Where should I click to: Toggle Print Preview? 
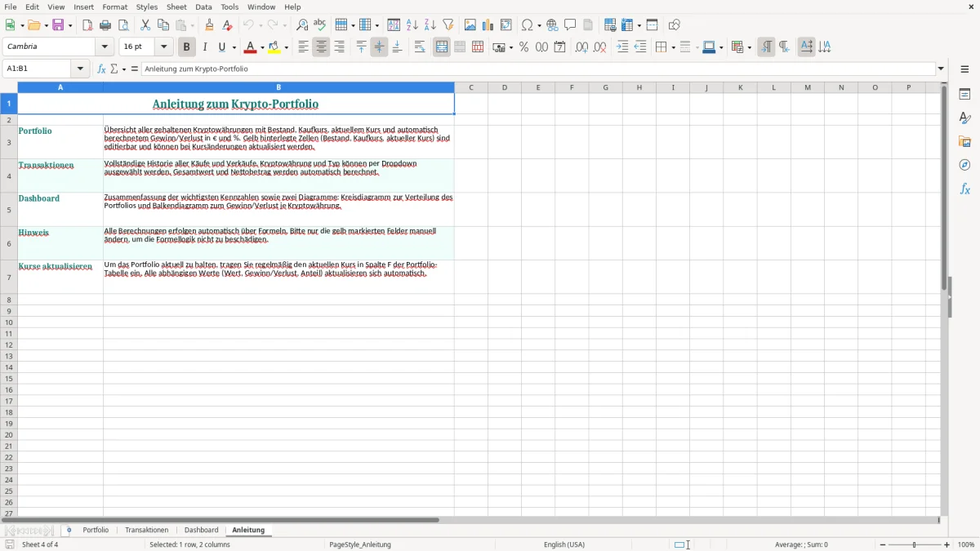point(123,25)
